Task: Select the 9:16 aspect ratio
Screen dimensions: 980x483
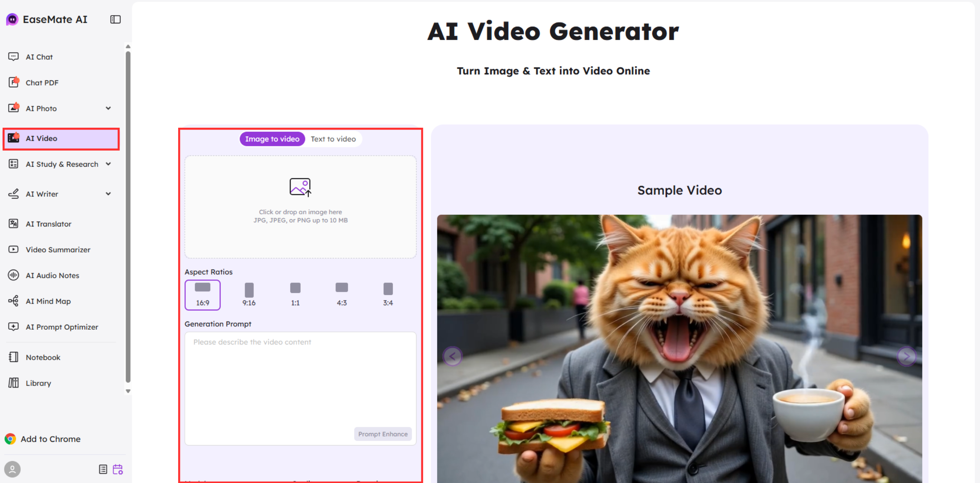Action: [249, 295]
